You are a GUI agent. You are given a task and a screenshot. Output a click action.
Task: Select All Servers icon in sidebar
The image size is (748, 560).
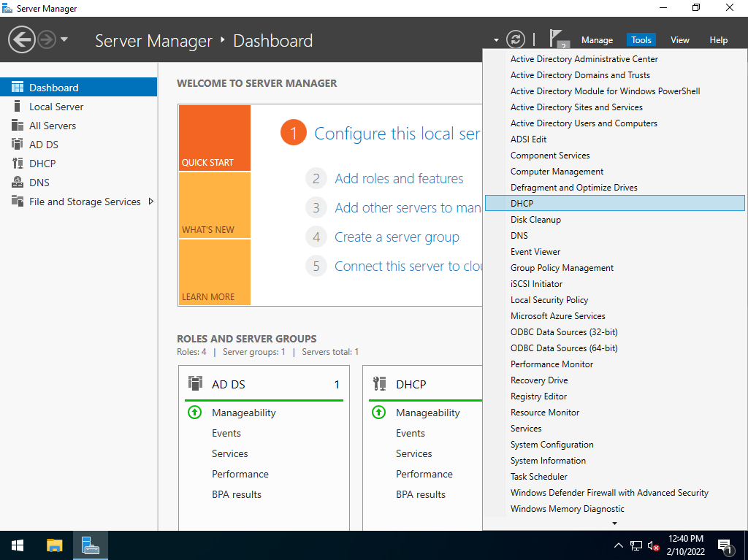pos(18,126)
